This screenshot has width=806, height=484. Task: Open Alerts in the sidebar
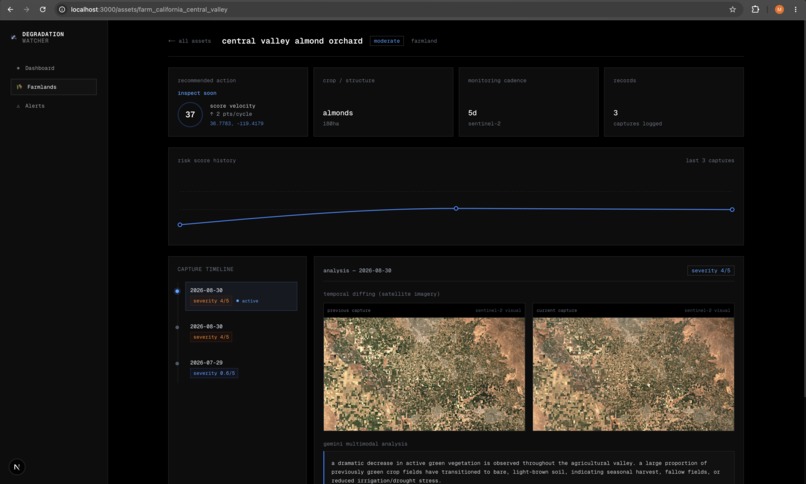click(53, 106)
